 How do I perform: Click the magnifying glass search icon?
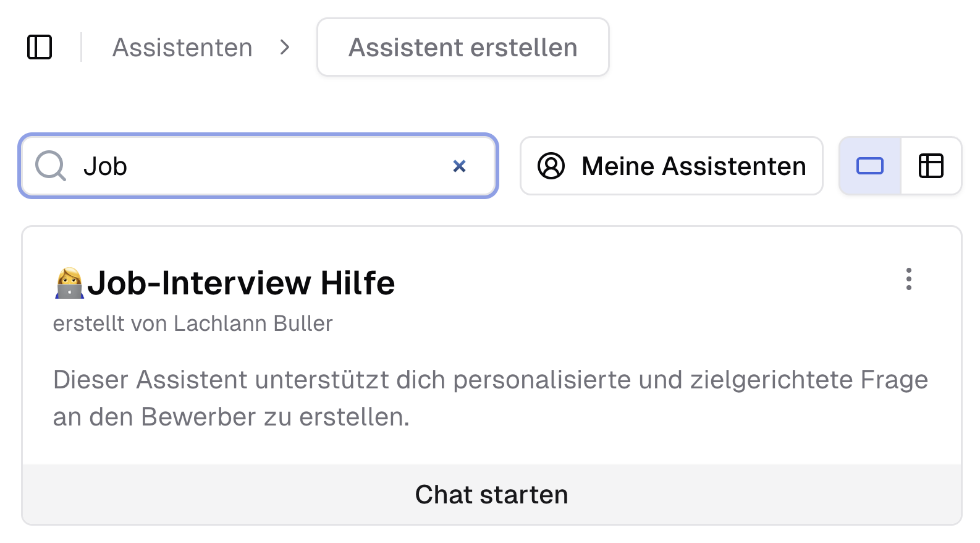pyautogui.click(x=49, y=166)
